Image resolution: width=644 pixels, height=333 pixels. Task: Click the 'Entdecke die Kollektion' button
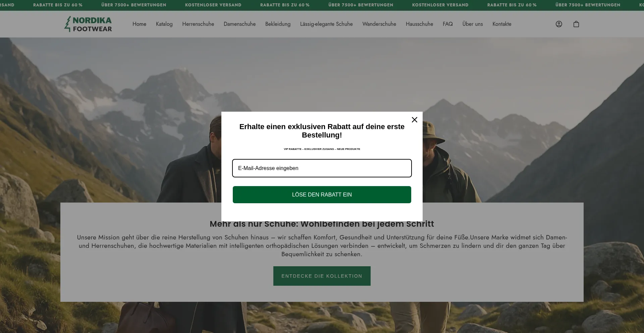[322, 276]
